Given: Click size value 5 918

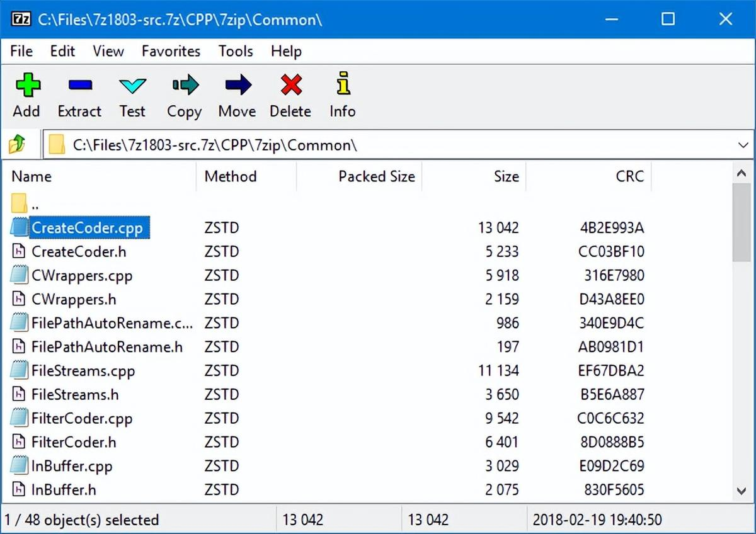Looking at the screenshot, I should pos(501,275).
